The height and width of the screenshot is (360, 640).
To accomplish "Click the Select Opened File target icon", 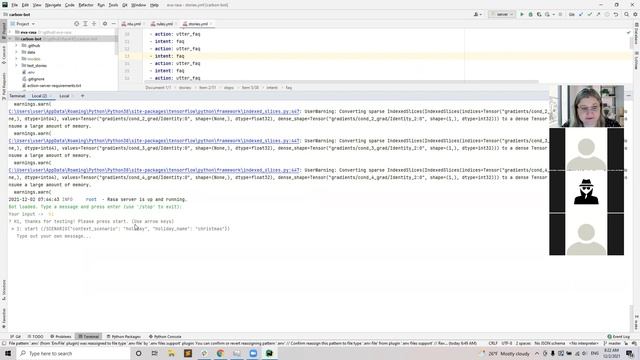I will pos(76,24).
